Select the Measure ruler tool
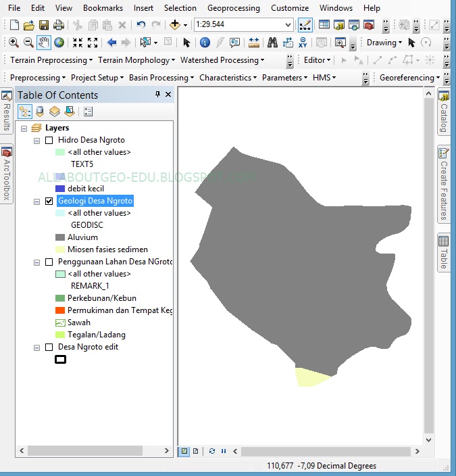 tap(253, 43)
